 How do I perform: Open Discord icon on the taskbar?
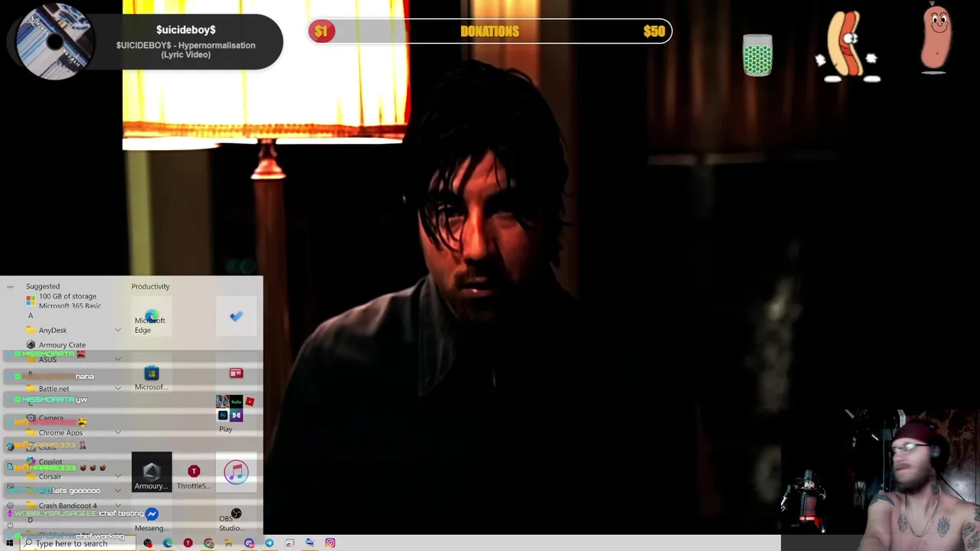point(249,543)
